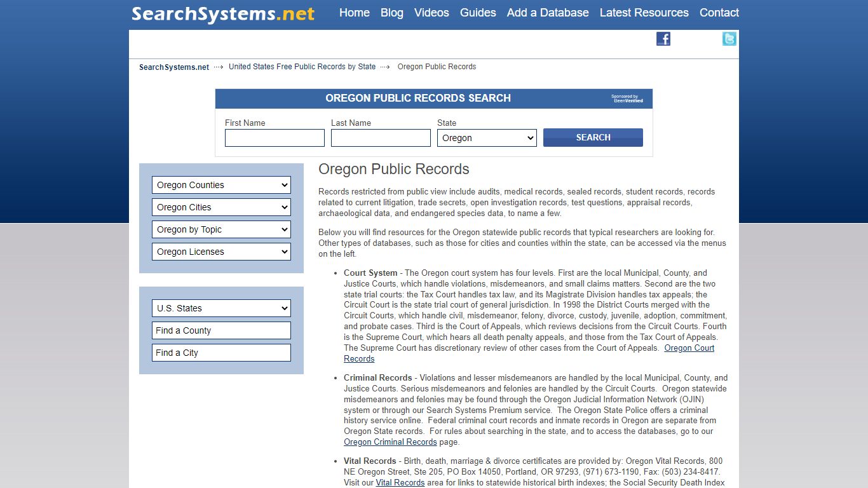Open the State dropdown showing Oregon
The height and width of the screenshot is (488, 868).
[487, 138]
